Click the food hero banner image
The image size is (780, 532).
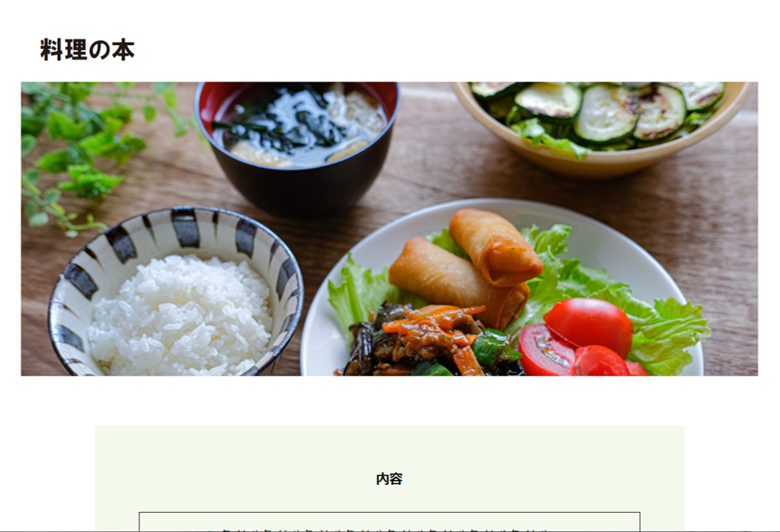pyautogui.click(x=390, y=229)
